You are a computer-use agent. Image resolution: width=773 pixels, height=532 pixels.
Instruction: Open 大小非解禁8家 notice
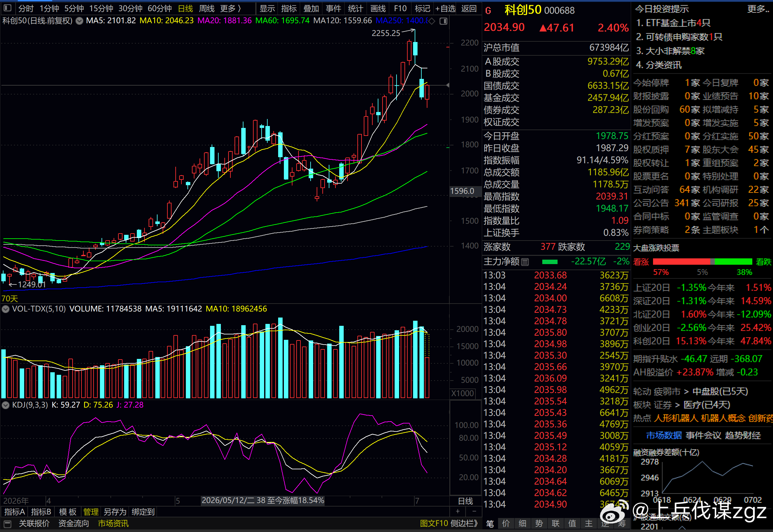coord(670,51)
